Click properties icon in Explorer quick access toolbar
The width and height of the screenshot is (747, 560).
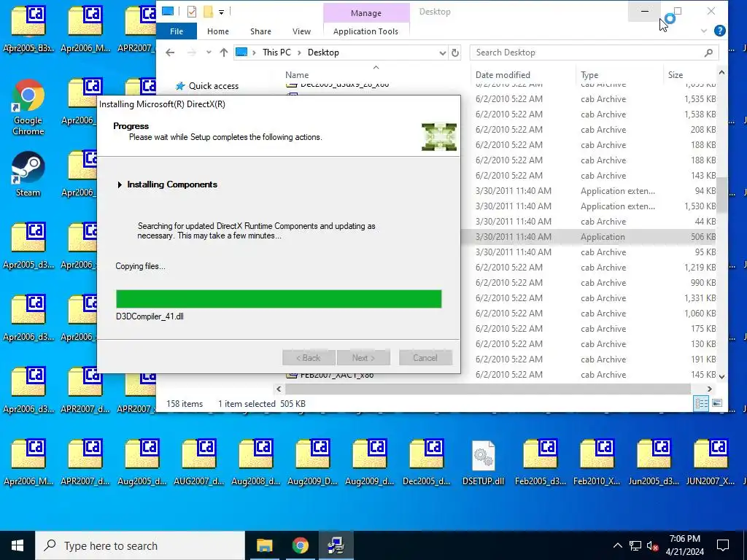pos(192,12)
